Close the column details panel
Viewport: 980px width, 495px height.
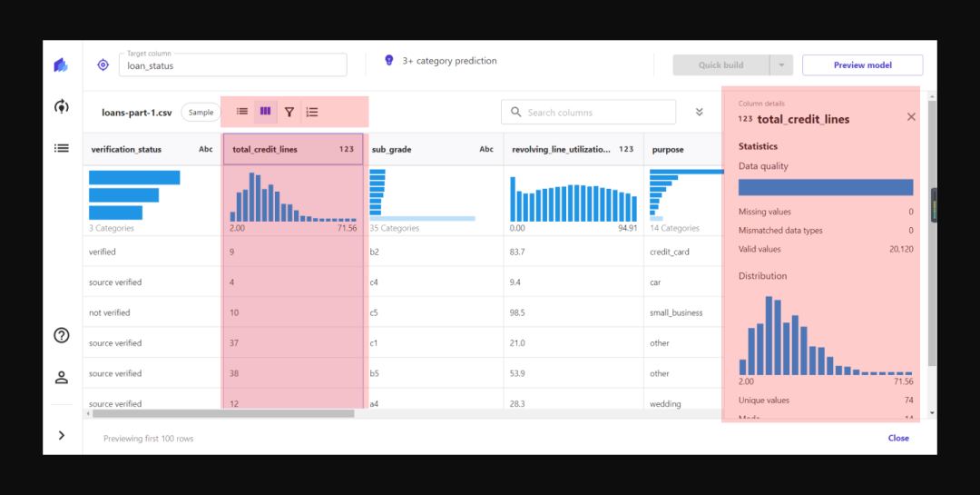pyautogui.click(x=911, y=116)
